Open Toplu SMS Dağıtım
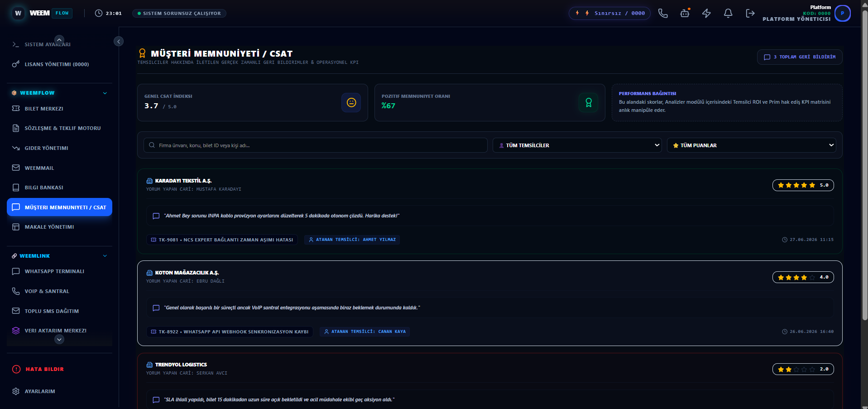Screen dimensions: 868x409 [59, 311]
